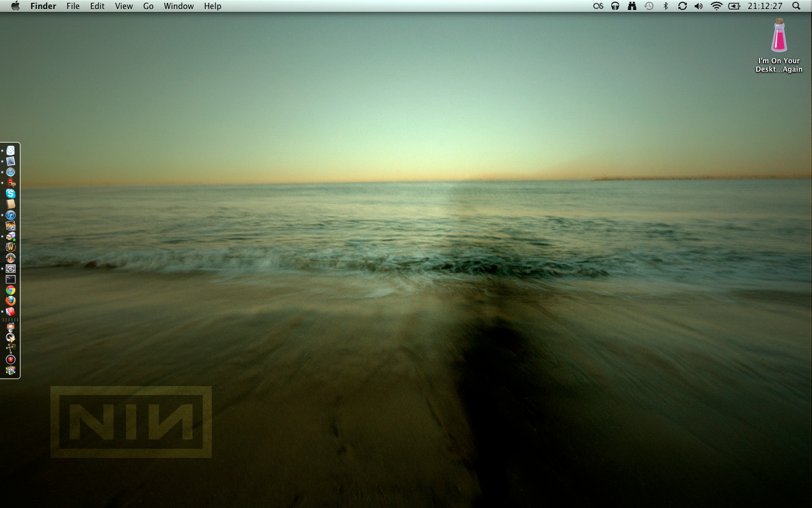Open the Terminal dock icon
Image resolution: width=812 pixels, height=508 pixels.
coord(10,279)
